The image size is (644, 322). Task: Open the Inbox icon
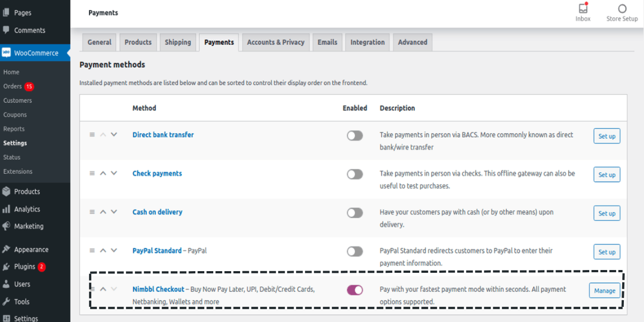coord(583,8)
